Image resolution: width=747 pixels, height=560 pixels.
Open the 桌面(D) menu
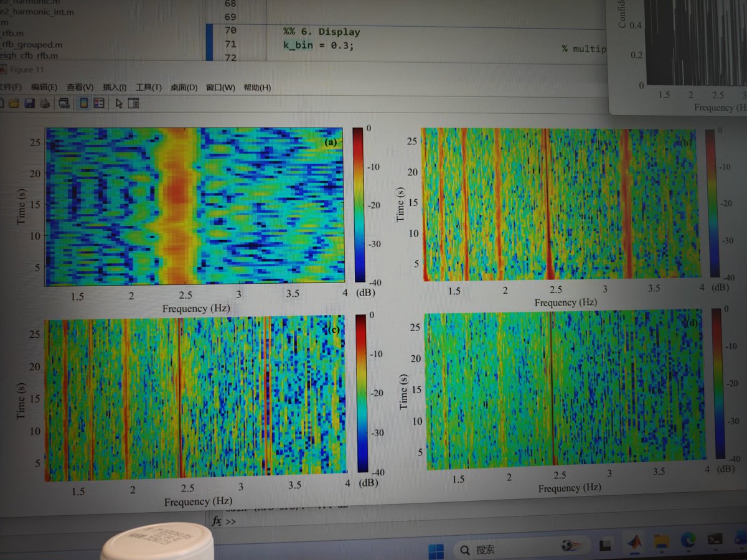coord(184,88)
